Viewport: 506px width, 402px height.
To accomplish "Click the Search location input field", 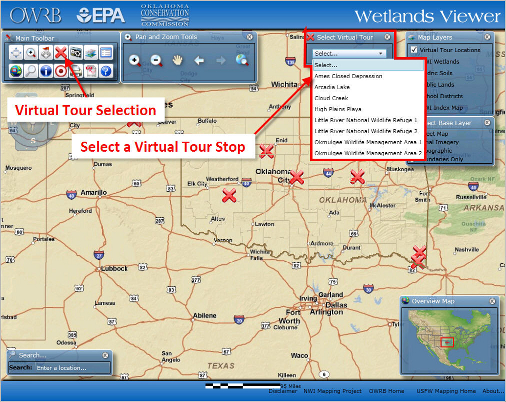I will pyautogui.click(x=72, y=368).
